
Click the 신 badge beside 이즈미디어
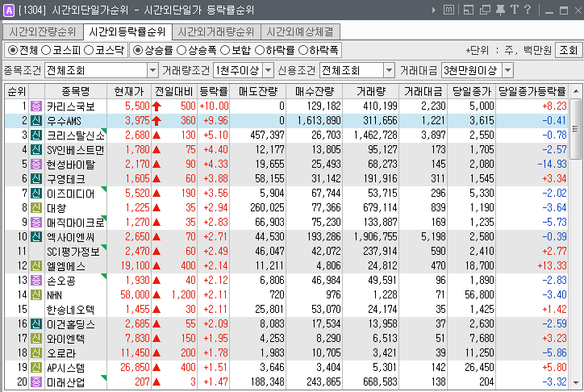[36, 194]
